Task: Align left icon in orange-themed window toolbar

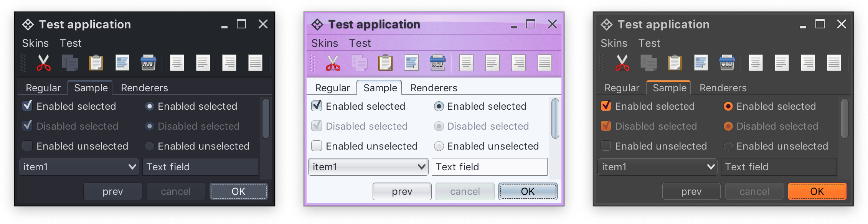Action: (x=756, y=63)
